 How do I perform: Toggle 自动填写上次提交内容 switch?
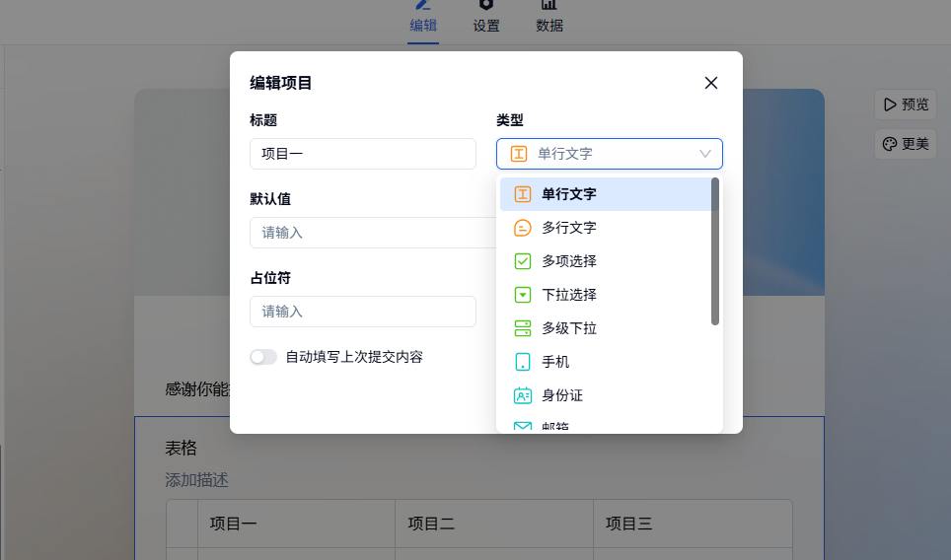[263, 357]
